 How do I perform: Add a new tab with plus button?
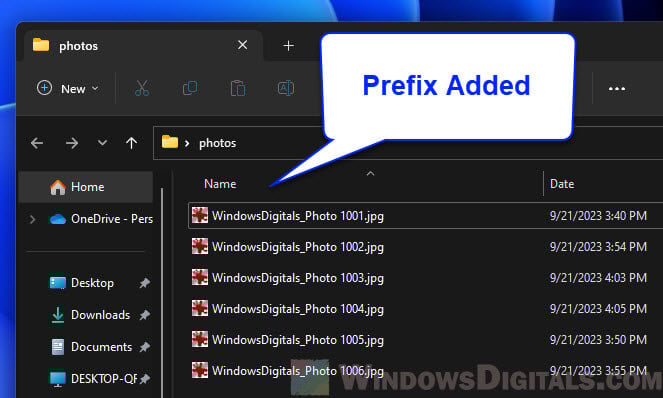click(288, 45)
